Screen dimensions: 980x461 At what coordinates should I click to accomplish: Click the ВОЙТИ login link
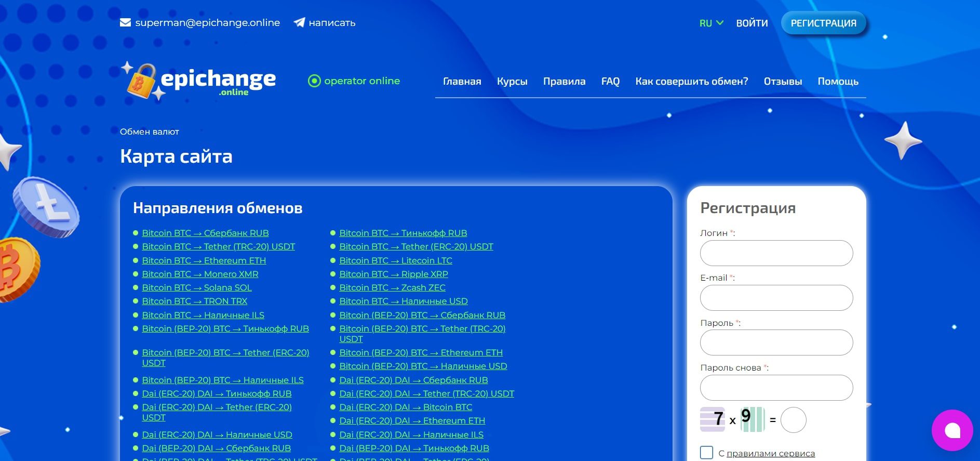click(751, 23)
